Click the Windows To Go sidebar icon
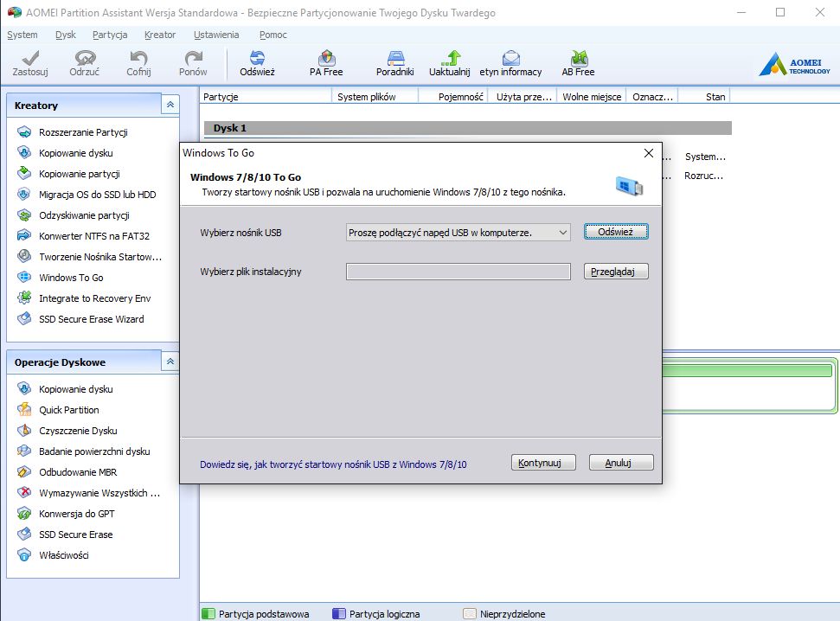840x621 pixels. (24, 277)
